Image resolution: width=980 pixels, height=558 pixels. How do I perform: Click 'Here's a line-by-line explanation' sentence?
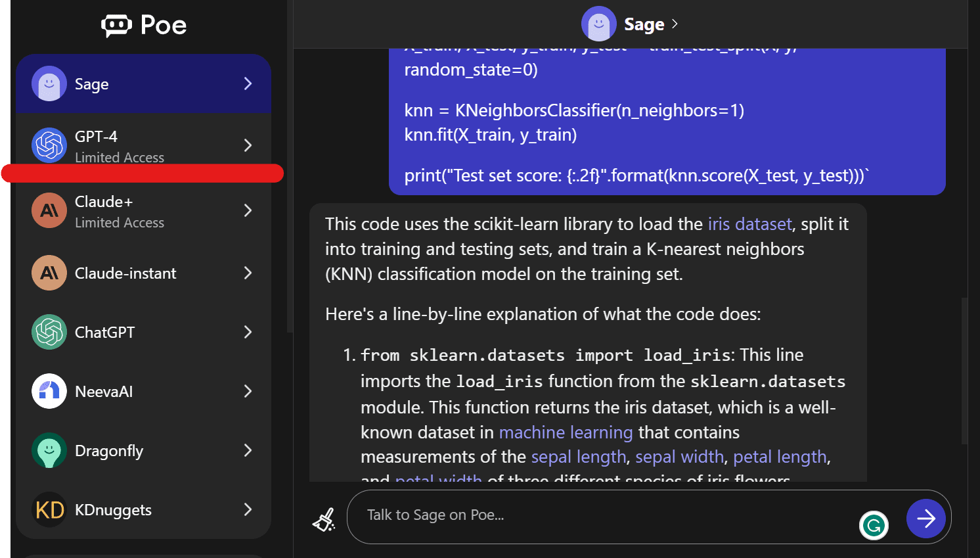point(543,314)
